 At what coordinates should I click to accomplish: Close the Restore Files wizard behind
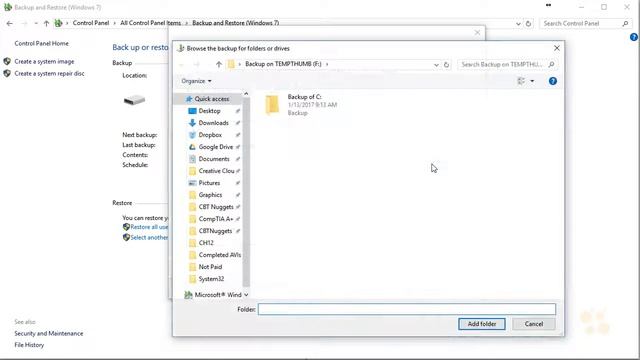coord(477,32)
